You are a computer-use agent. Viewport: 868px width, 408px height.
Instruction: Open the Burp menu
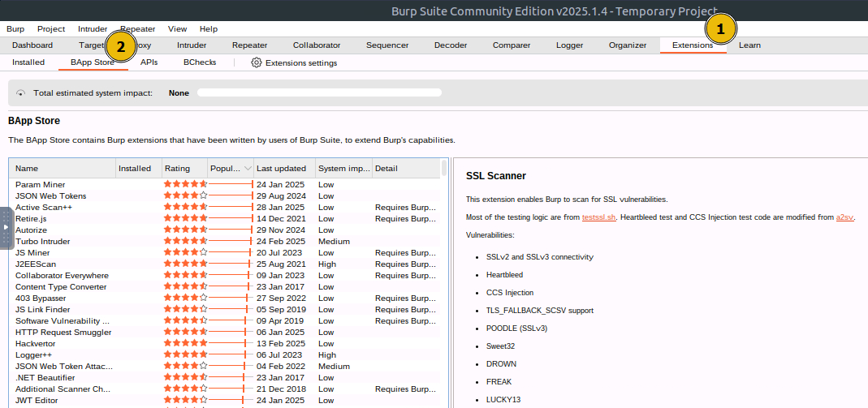point(15,28)
